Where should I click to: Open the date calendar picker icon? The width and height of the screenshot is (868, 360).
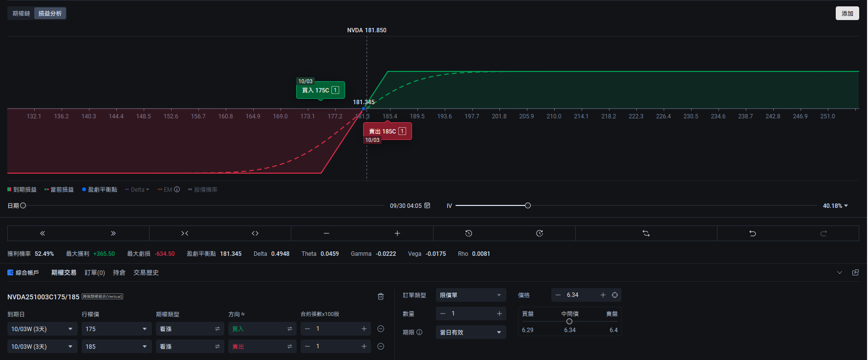pos(427,205)
